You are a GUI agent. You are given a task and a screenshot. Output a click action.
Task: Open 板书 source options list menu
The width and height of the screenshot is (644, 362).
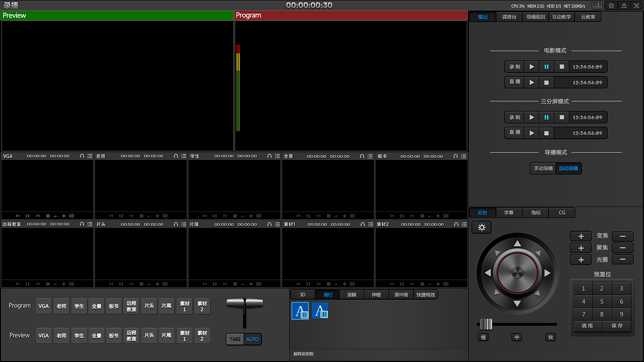coord(464,156)
